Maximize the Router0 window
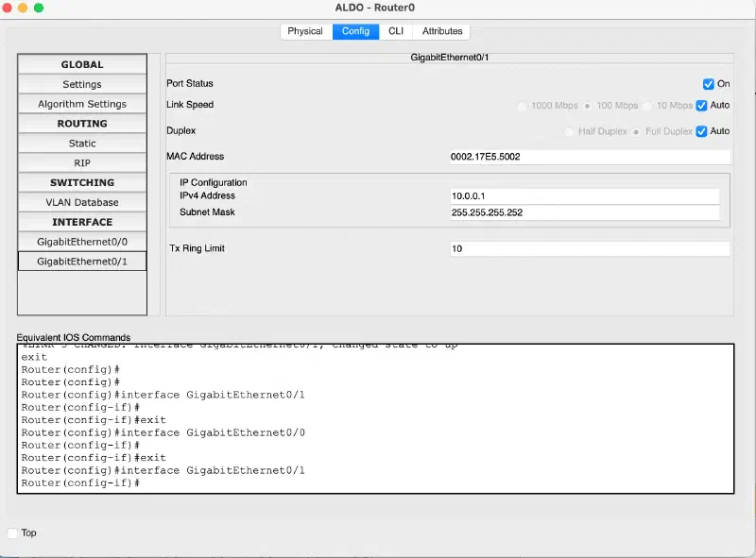The width and height of the screenshot is (756, 558). click(x=39, y=8)
